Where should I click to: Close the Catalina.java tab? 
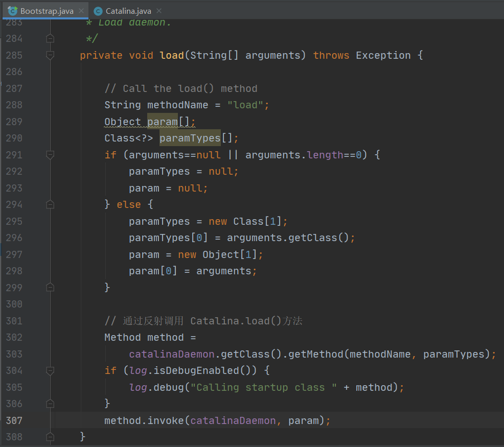(x=159, y=11)
